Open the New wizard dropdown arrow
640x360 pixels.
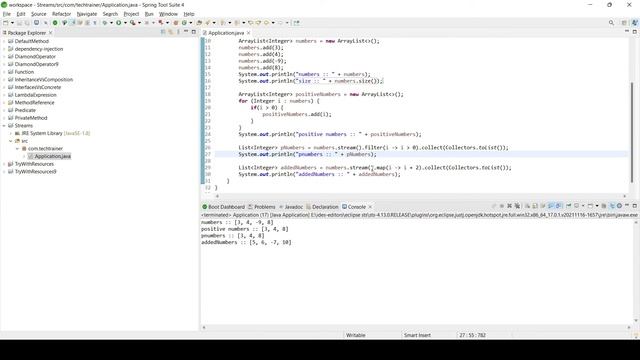coord(12,23)
